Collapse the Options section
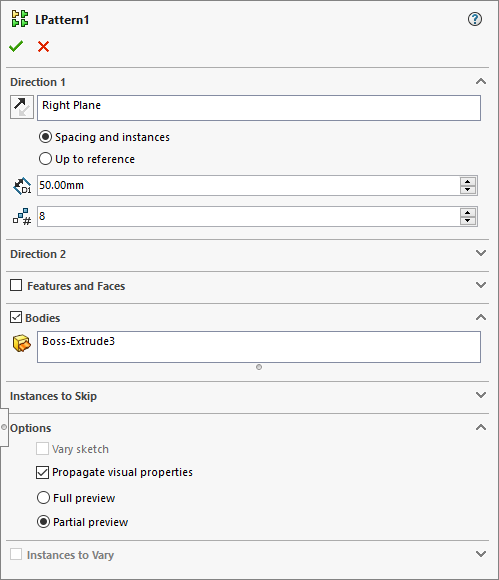 (481, 427)
